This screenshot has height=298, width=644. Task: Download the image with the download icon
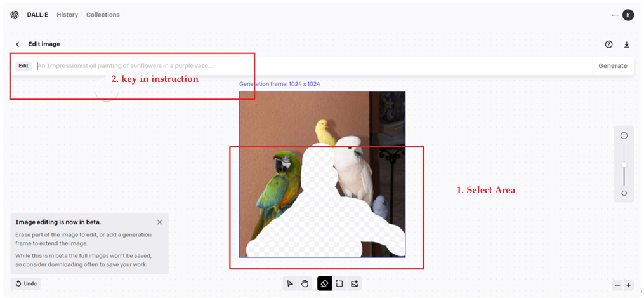point(627,44)
